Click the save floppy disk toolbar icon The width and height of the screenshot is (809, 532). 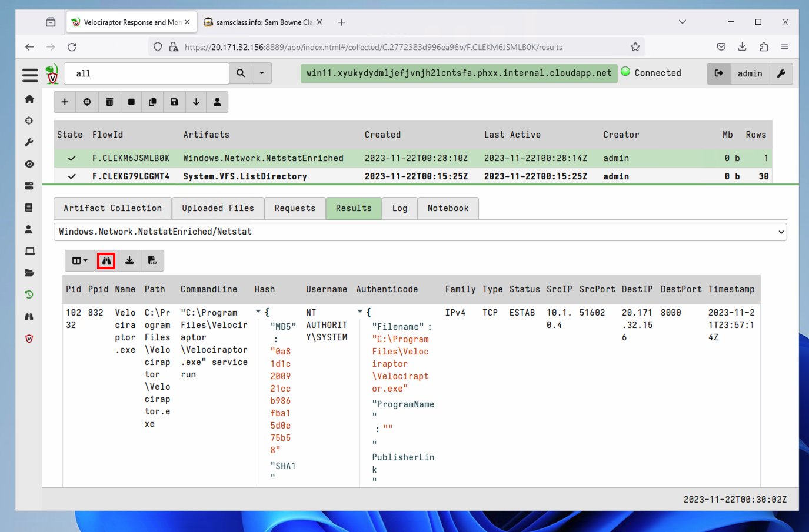pyautogui.click(x=174, y=102)
